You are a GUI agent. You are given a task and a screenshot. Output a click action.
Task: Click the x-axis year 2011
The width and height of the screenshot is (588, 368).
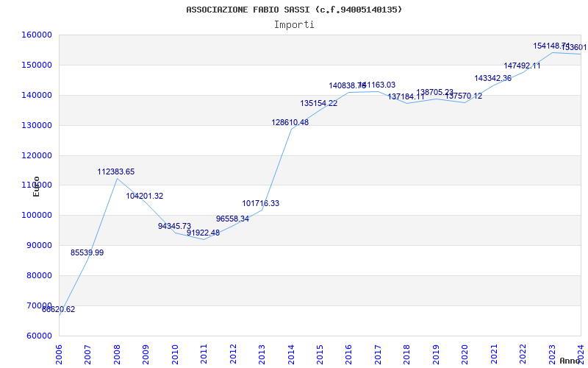click(204, 355)
